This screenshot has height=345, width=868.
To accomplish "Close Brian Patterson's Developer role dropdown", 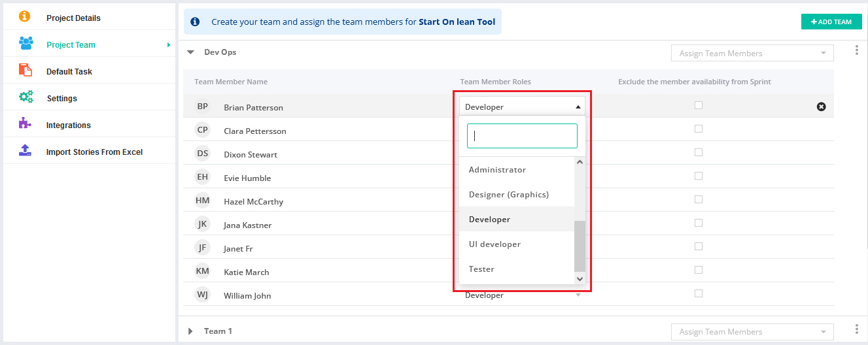I will tap(522, 107).
